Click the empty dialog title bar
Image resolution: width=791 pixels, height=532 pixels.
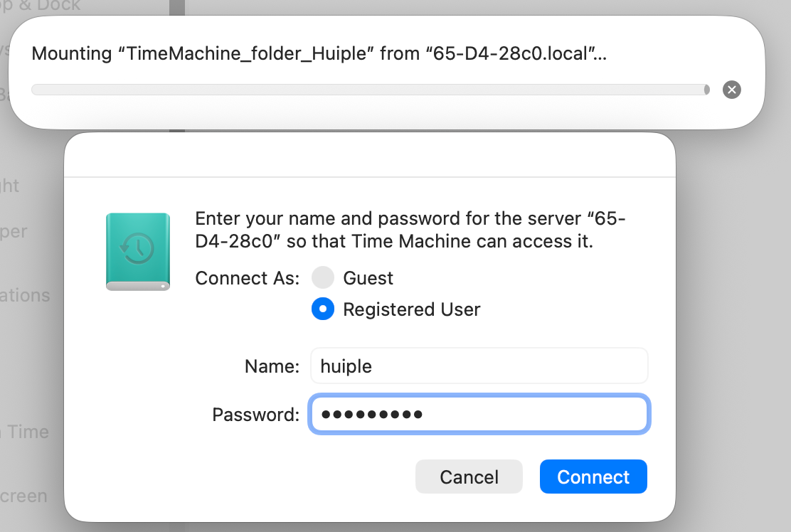pos(369,155)
